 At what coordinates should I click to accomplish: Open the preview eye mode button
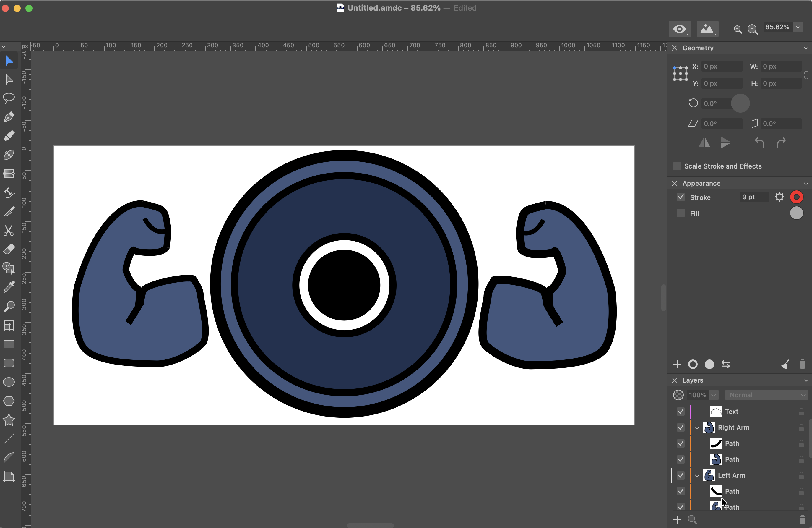click(x=680, y=29)
